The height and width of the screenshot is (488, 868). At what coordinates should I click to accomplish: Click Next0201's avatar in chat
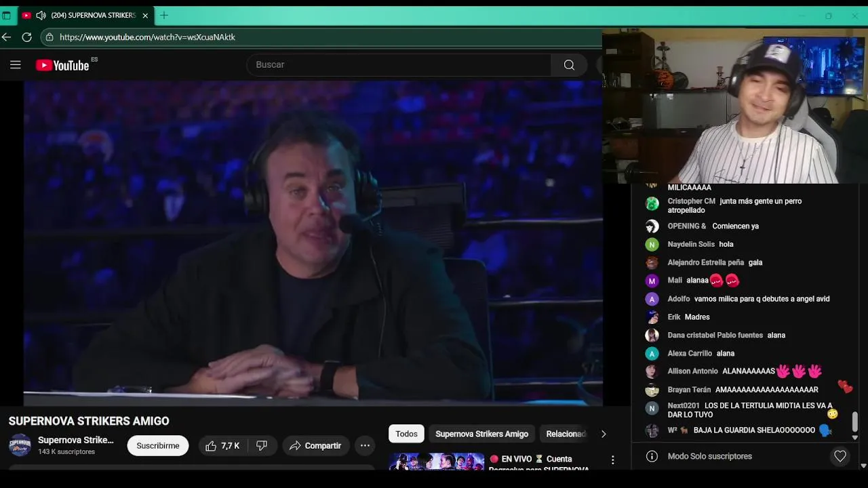tap(652, 408)
